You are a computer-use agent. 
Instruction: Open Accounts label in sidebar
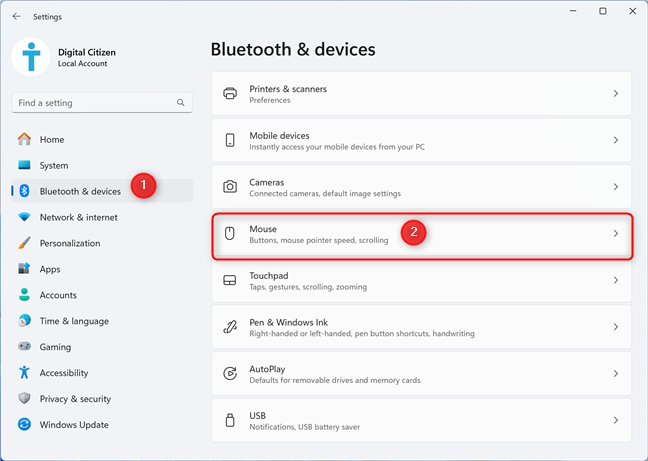point(58,295)
